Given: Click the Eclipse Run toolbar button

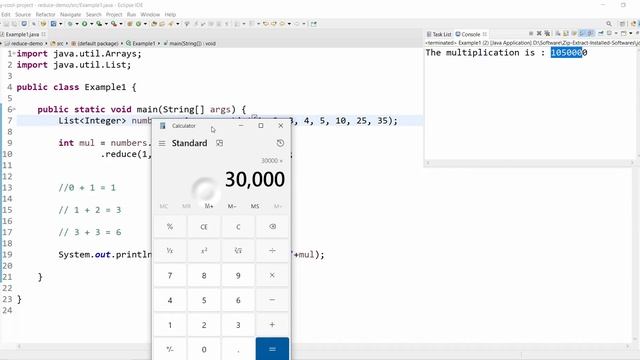Looking at the screenshot, I should click(84, 24).
